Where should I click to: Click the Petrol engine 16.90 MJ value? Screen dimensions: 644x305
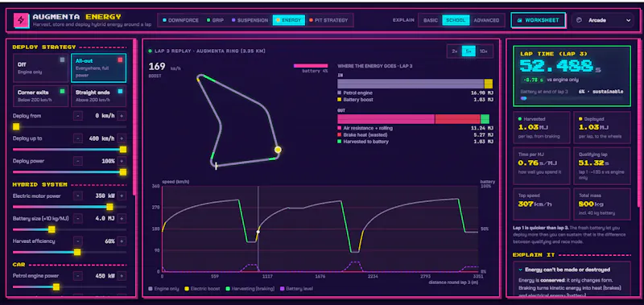(481, 93)
